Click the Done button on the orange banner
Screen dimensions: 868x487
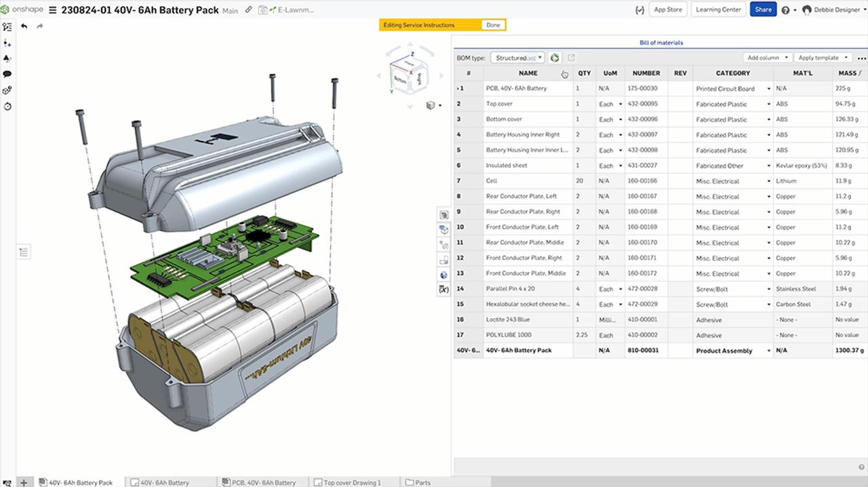coord(493,24)
